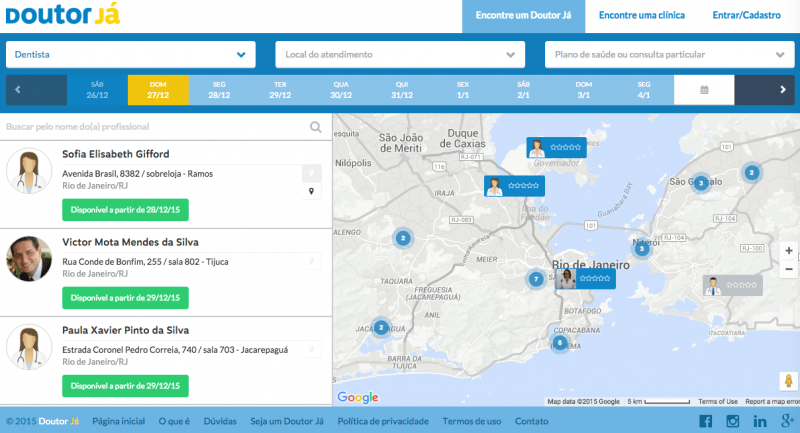
Task: Switch to Encontre uma clínica tab
Action: coord(642,16)
